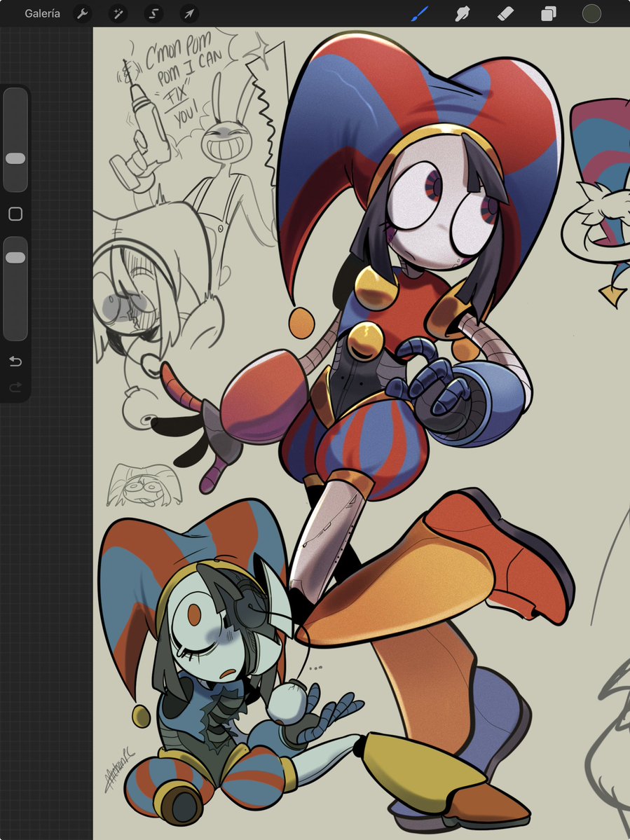Open the Layers panel
Screen dimensions: 630x840
tap(549, 14)
